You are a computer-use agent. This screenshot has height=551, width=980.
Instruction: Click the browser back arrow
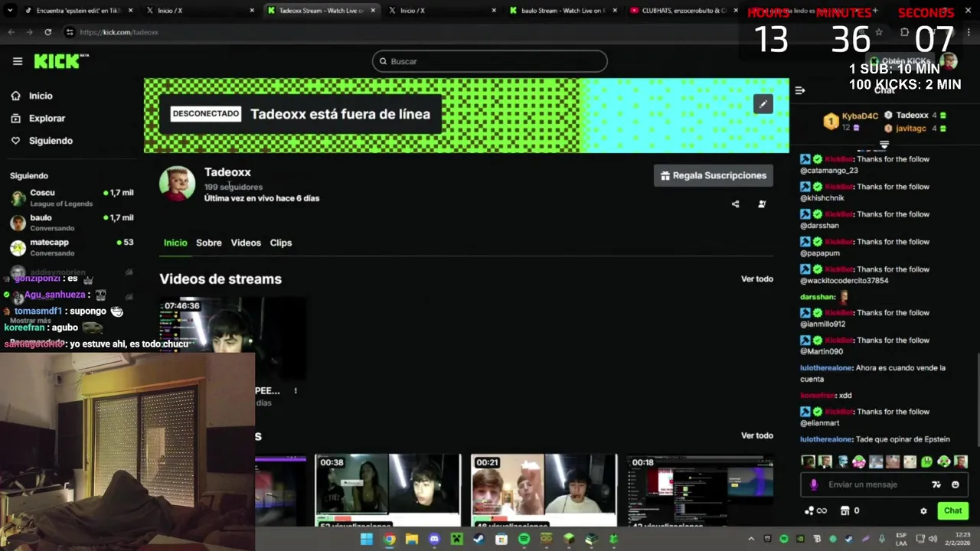(11, 32)
